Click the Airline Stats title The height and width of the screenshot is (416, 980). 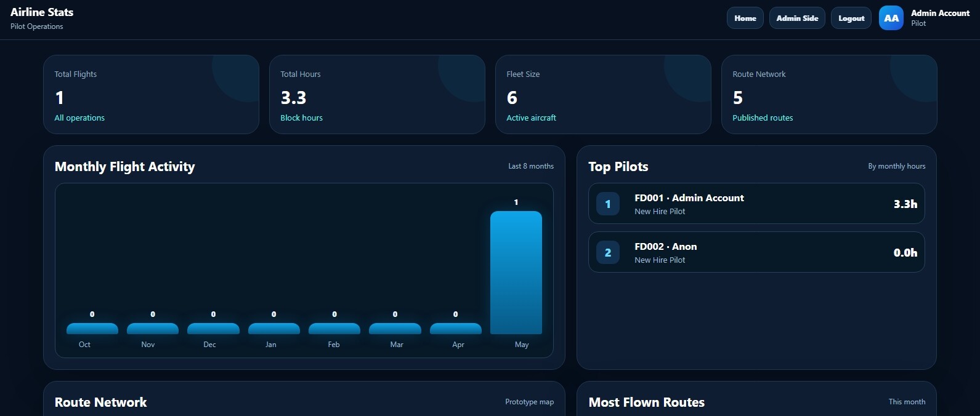[x=42, y=12]
